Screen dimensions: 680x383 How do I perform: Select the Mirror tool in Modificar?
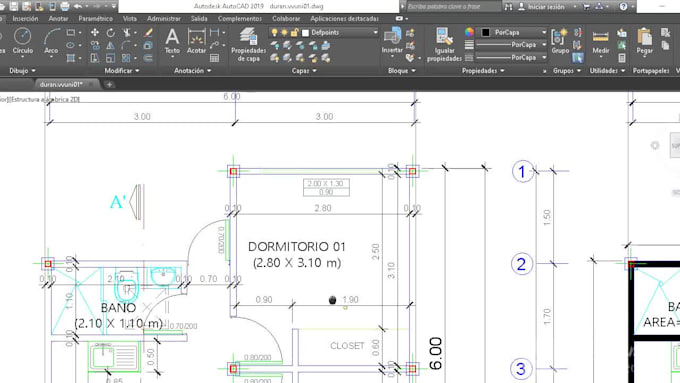click(x=111, y=45)
